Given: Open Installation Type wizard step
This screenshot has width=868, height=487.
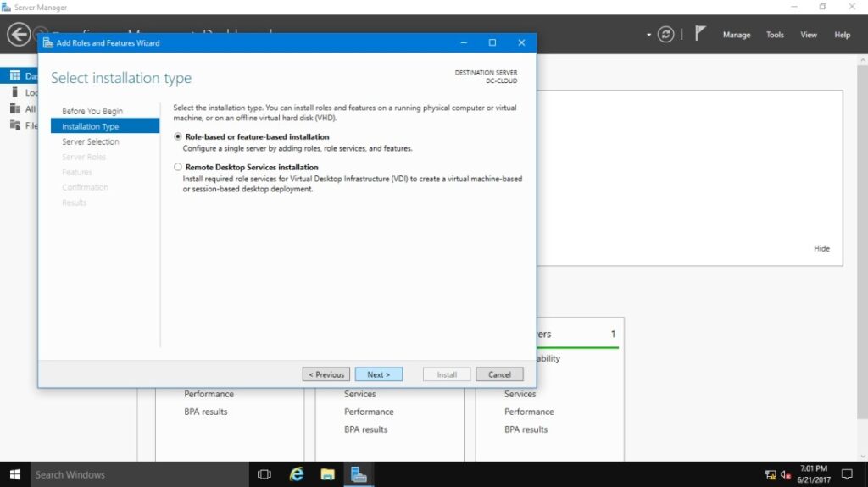Looking at the screenshot, I should point(104,126).
